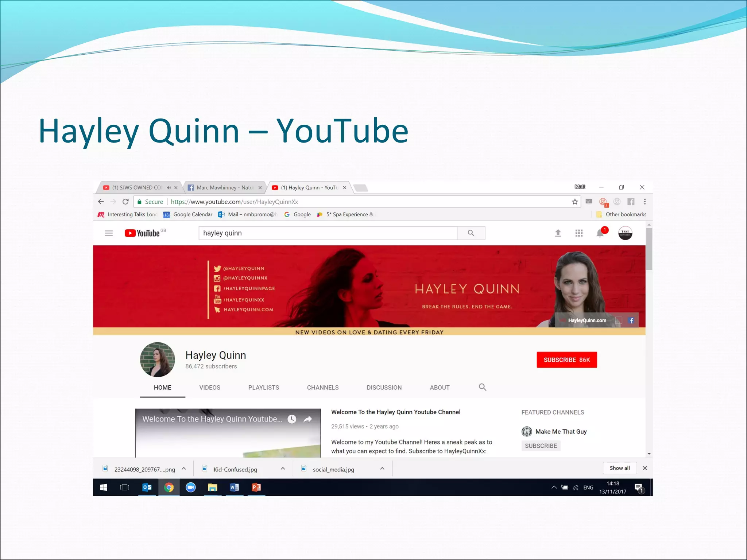Screen dimensions: 747x560
Task: Open the DISCUSSION channel tab
Action: pos(384,388)
